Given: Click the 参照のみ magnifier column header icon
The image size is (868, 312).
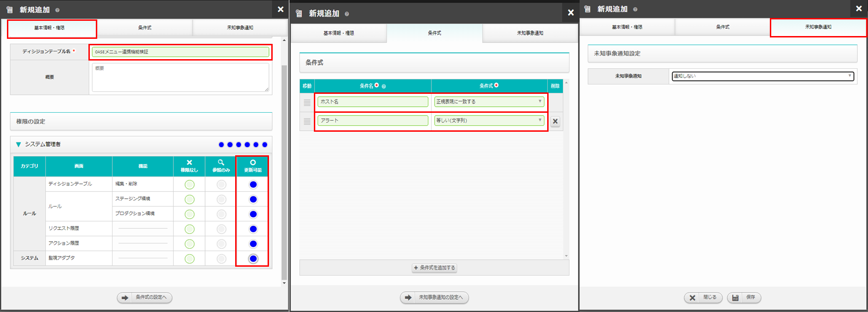Looking at the screenshot, I should click(221, 162).
